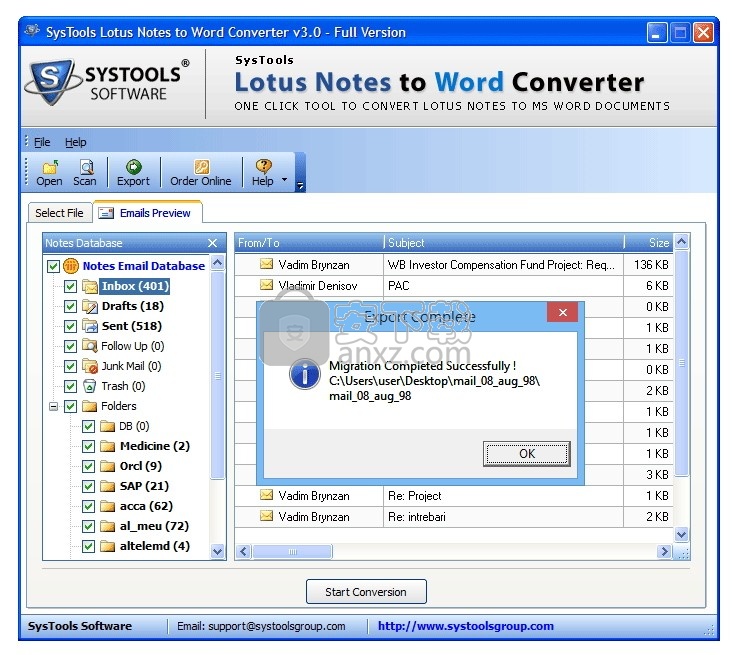Image resolution: width=735 pixels, height=655 pixels.
Task: Click the Follow Up folder icon
Action: [90, 346]
